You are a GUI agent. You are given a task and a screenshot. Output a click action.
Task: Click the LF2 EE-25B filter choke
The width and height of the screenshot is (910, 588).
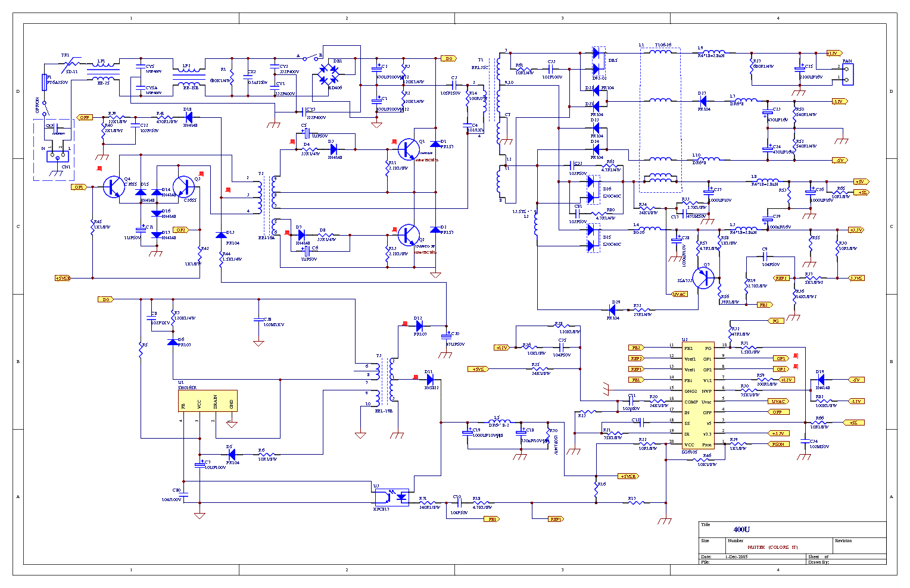coord(189,77)
